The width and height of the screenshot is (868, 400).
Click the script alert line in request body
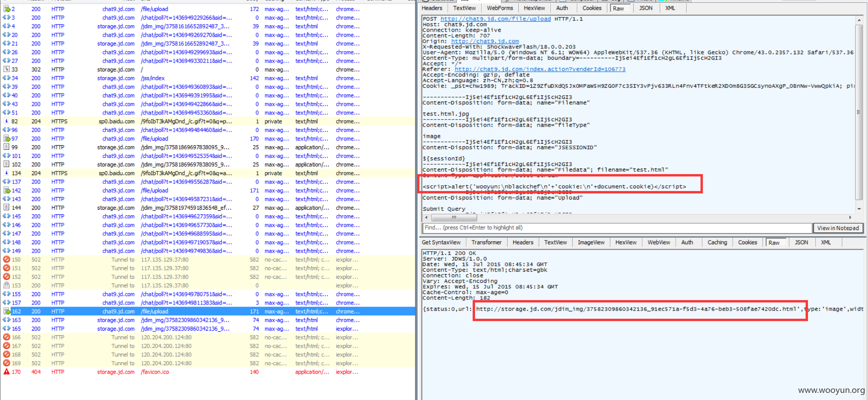pos(554,186)
